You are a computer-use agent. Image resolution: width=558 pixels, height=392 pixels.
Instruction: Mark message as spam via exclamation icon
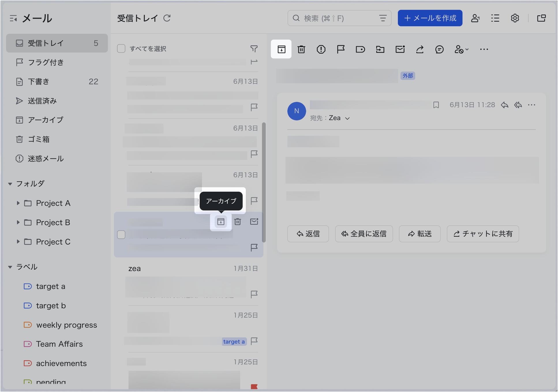click(321, 49)
